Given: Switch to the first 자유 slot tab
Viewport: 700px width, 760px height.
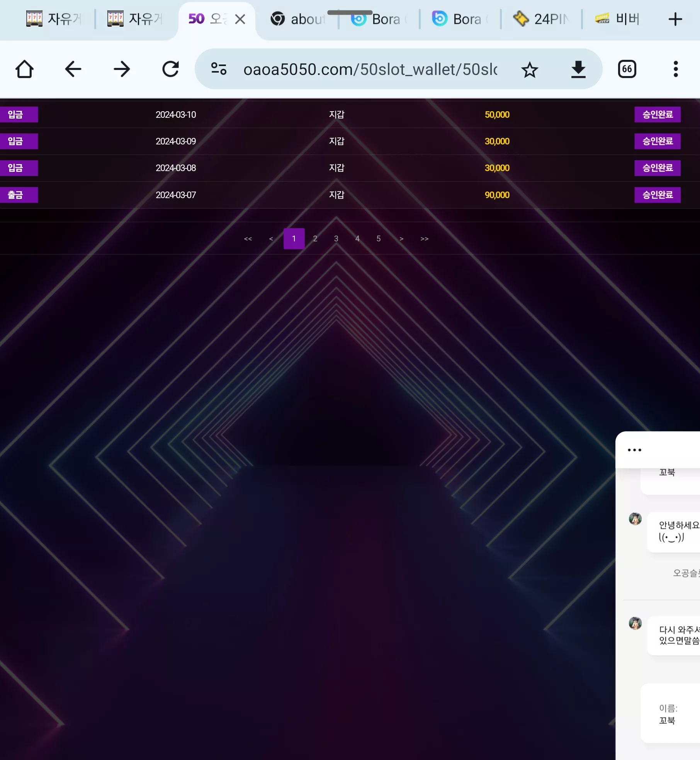Looking at the screenshot, I should [x=54, y=19].
